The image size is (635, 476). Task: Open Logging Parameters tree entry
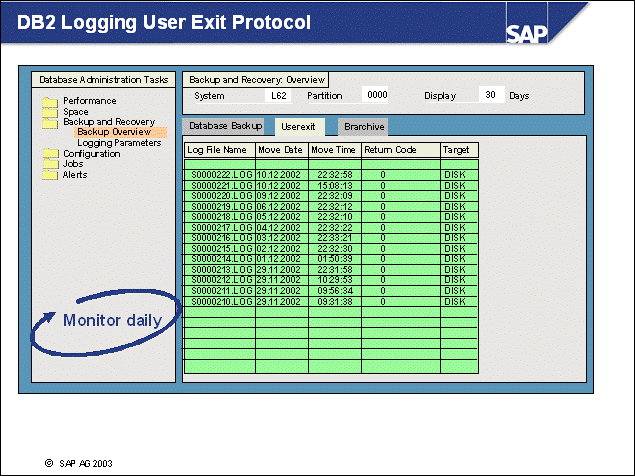[118, 143]
